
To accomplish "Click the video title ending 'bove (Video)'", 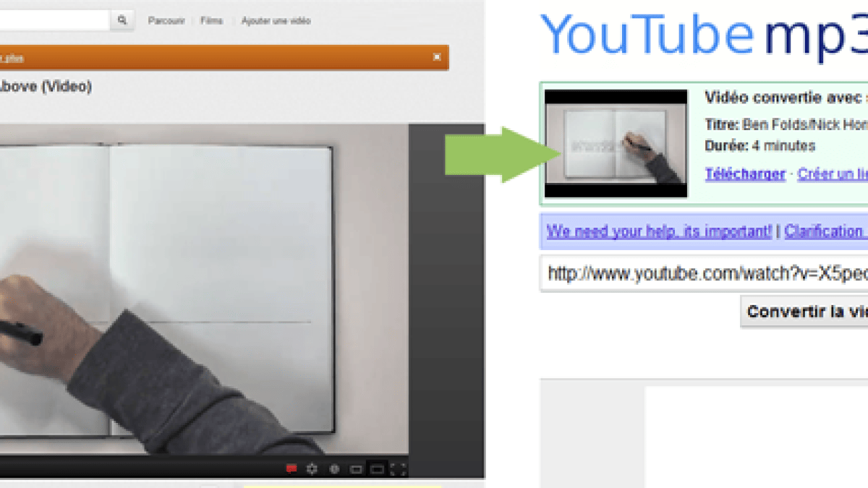I will (46, 87).
